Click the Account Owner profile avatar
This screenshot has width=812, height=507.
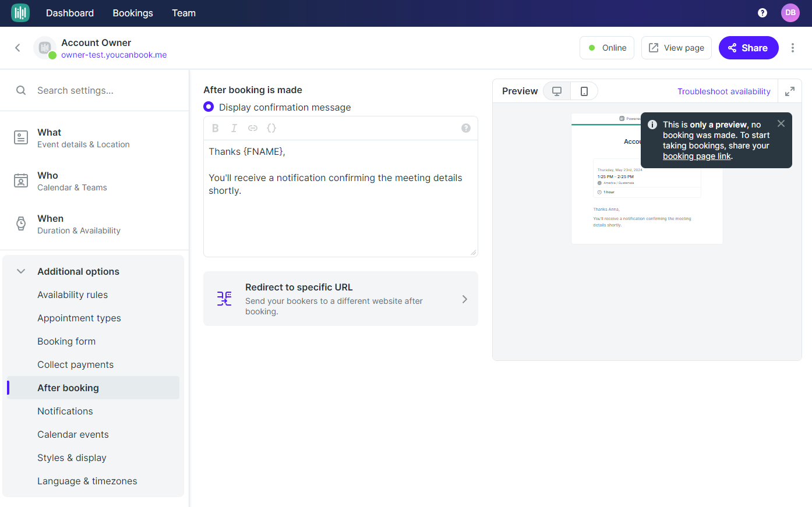click(45, 48)
